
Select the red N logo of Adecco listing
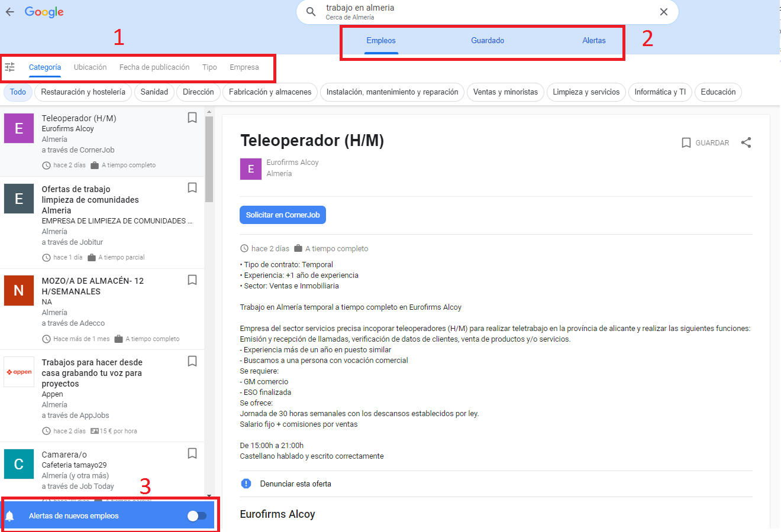pyautogui.click(x=19, y=290)
